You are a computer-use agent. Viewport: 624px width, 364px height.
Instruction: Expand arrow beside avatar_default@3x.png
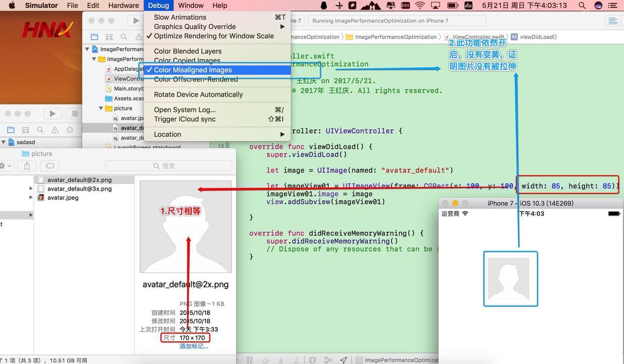tap(31, 189)
